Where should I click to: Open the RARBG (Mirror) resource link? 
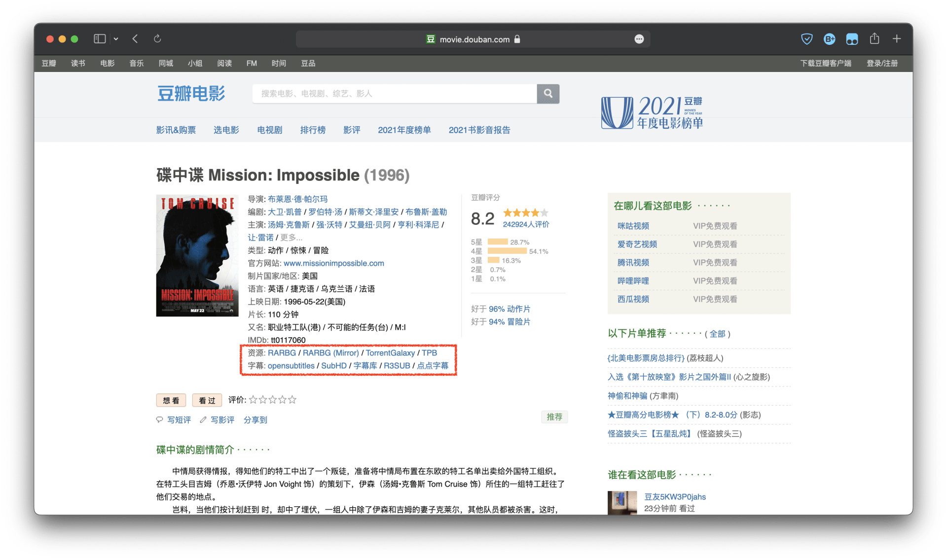coord(330,353)
